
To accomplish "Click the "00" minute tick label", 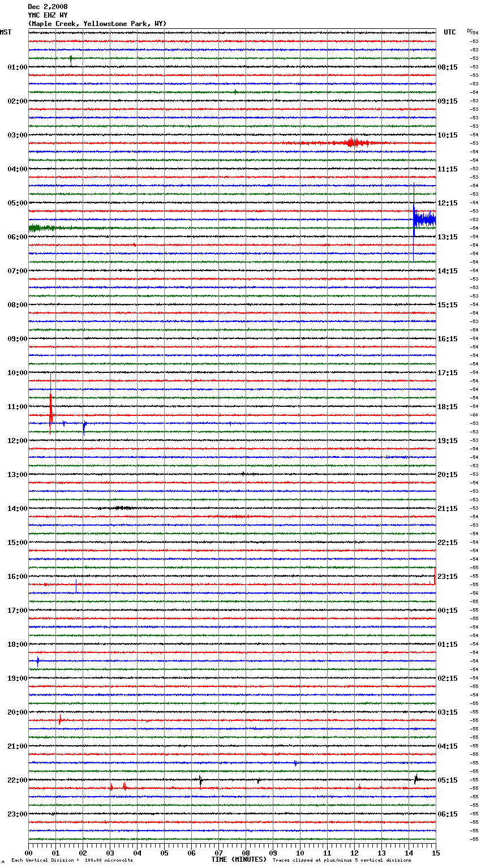I will tap(29, 853).
